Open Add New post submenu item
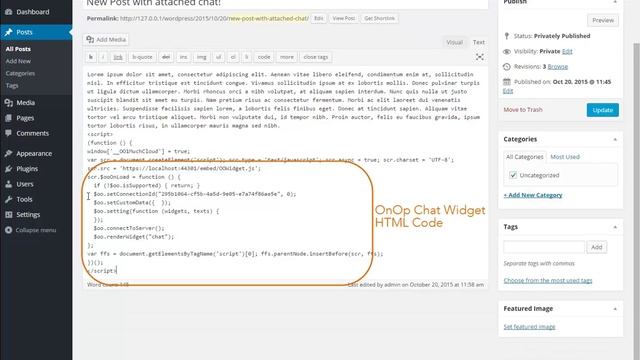 18,61
